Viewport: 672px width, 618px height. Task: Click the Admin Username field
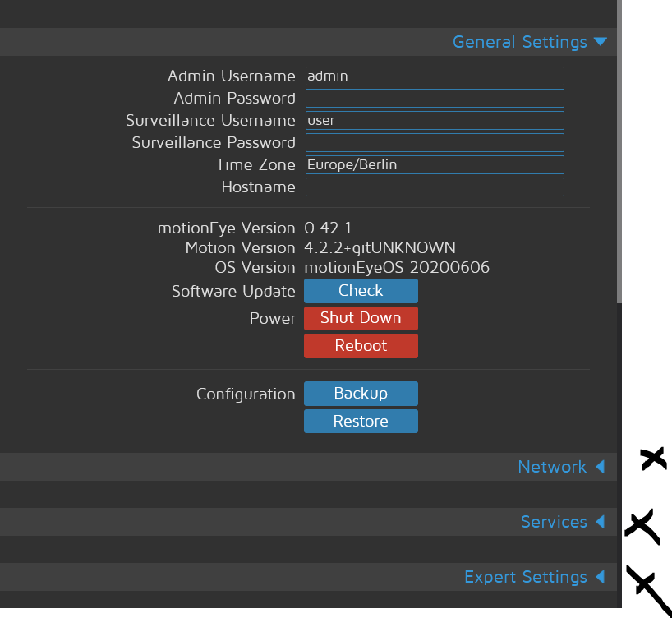pos(435,76)
